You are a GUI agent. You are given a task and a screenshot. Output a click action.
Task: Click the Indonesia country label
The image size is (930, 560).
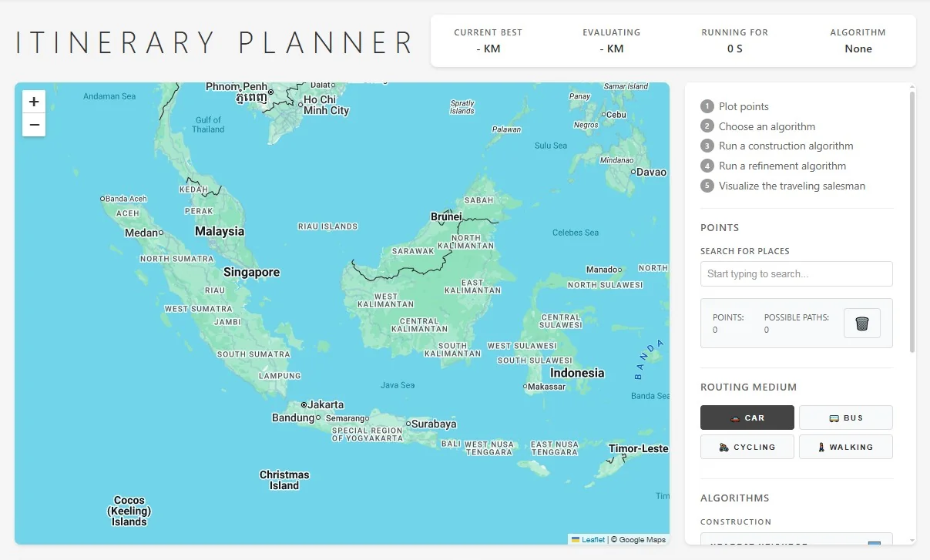click(x=577, y=373)
